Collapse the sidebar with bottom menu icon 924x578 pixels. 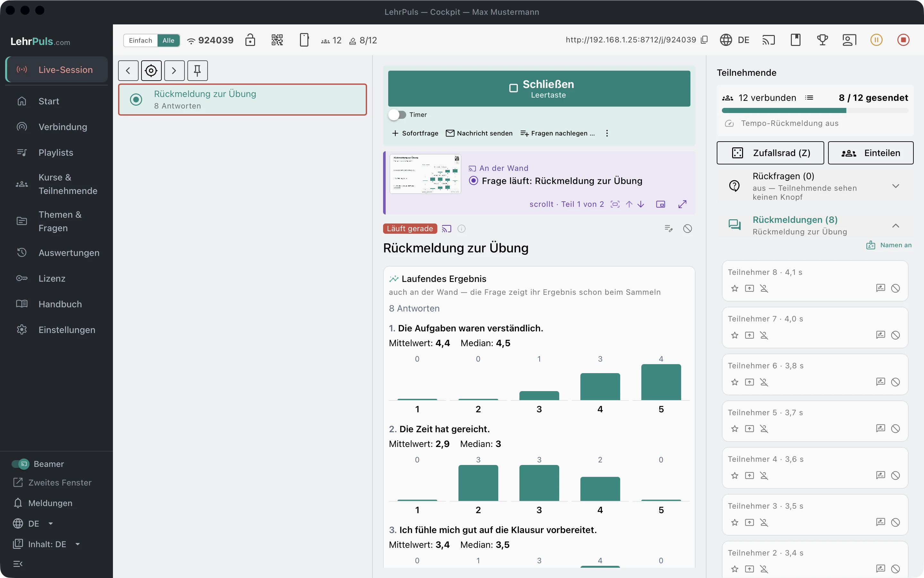coord(18,564)
